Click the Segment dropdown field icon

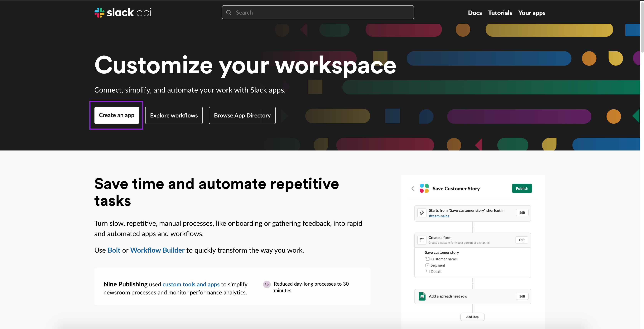click(x=427, y=265)
